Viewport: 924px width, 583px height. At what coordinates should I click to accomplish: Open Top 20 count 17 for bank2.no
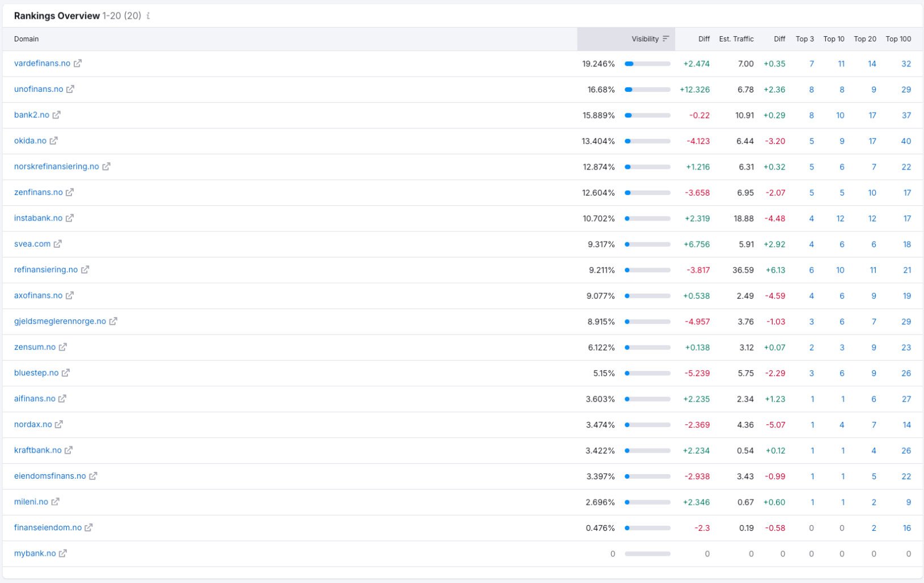(x=872, y=116)
